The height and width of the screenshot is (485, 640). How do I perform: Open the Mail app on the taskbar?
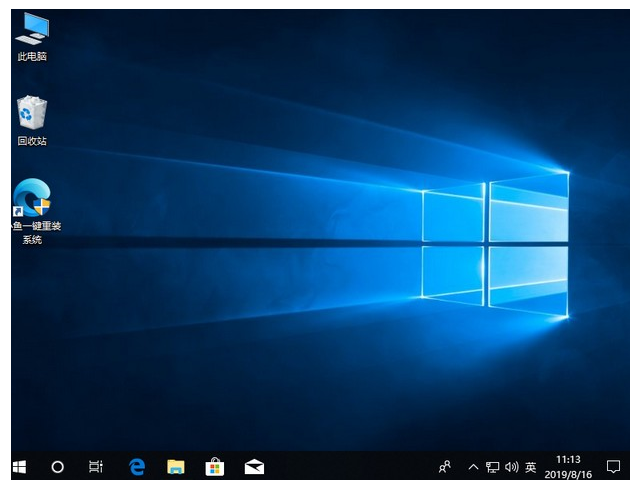pos(254,466)
